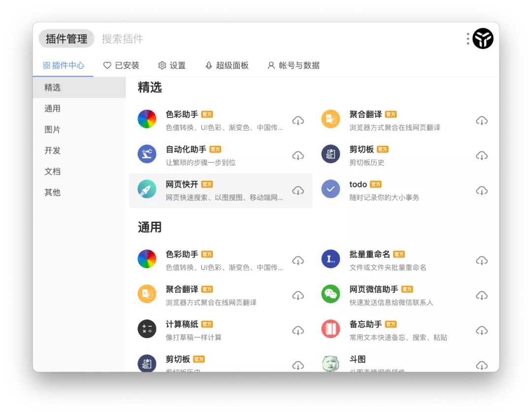Download 色彩助手 in 通用 section
Viewport: 532px width, 415px height.
coord(298,261)
